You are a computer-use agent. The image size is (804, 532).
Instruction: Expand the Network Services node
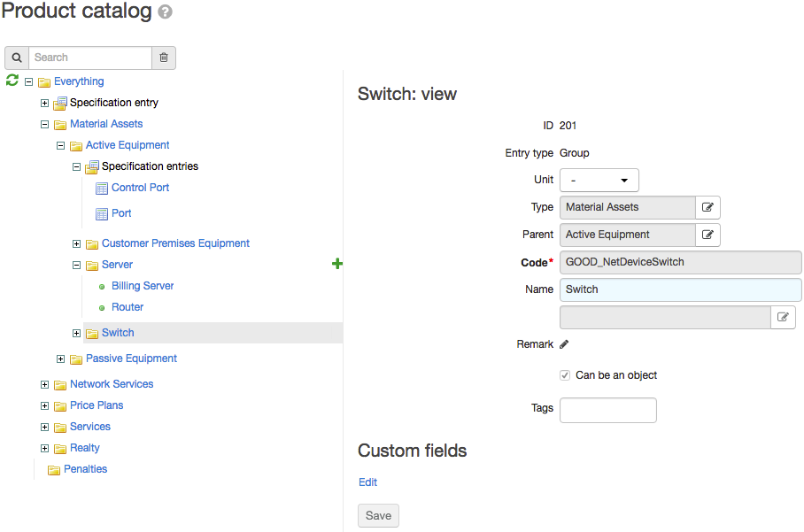tap(44, 385)
